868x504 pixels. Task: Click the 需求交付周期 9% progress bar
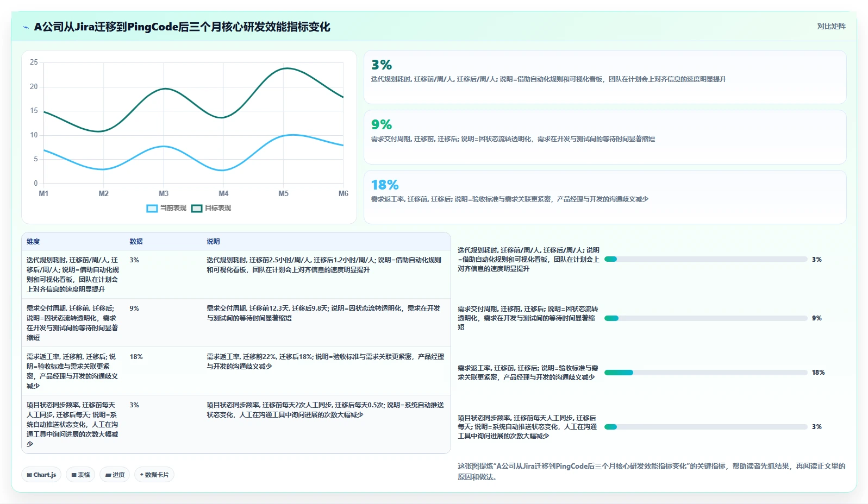[705, 318]
